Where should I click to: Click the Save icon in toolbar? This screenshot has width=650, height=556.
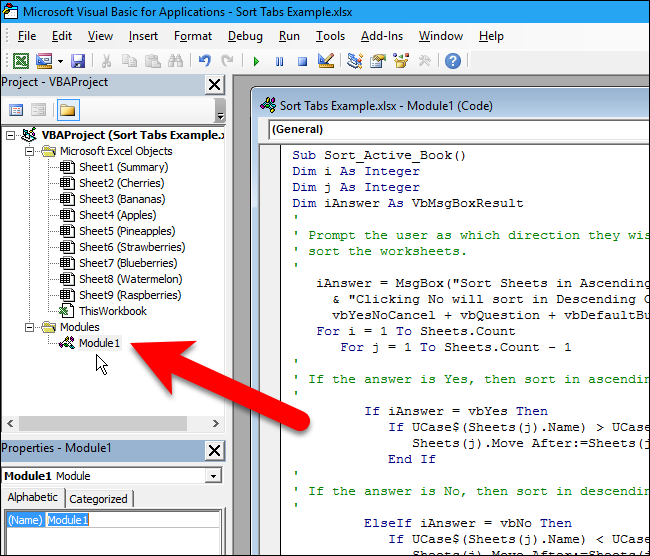77,61
